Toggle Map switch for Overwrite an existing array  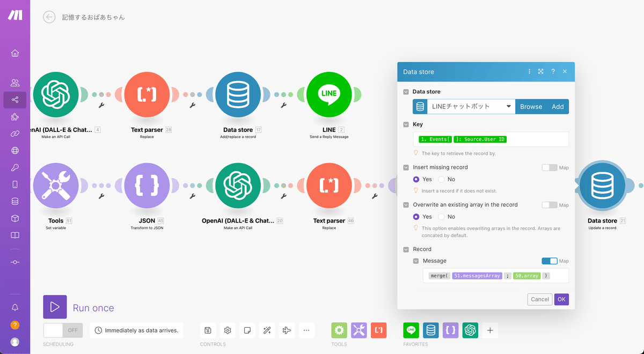tap(550, 205)
